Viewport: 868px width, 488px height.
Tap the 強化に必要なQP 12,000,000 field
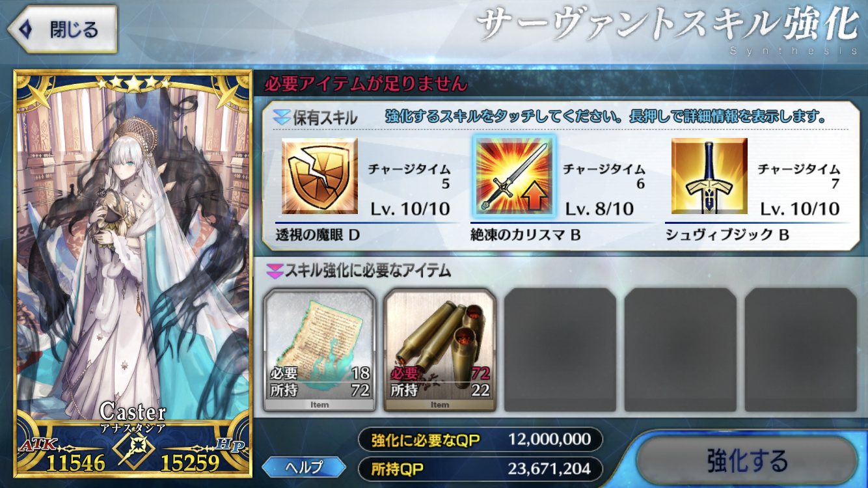point(480,440)
